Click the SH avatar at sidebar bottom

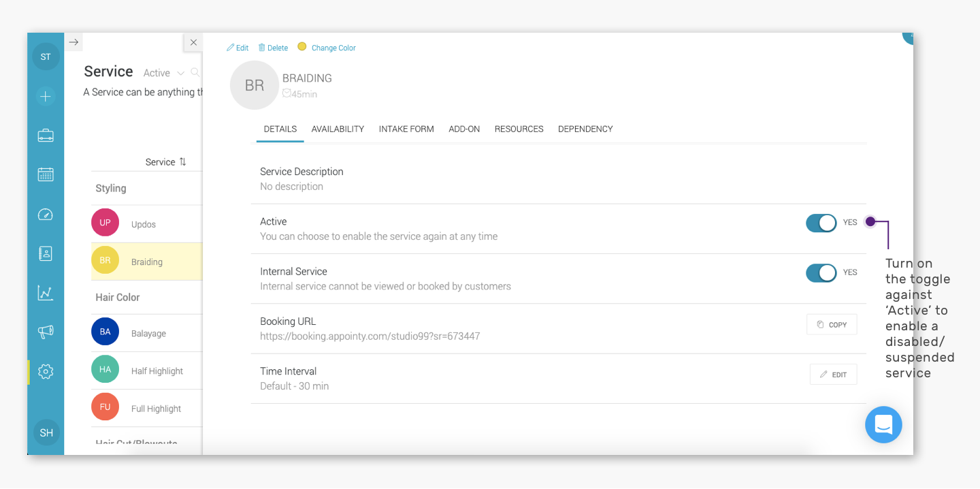point(46,432)
